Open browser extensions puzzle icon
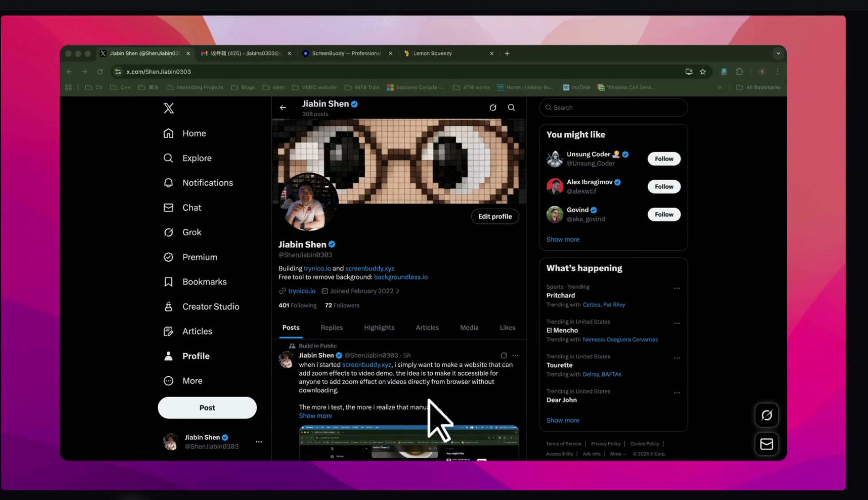 click(739, 72)
